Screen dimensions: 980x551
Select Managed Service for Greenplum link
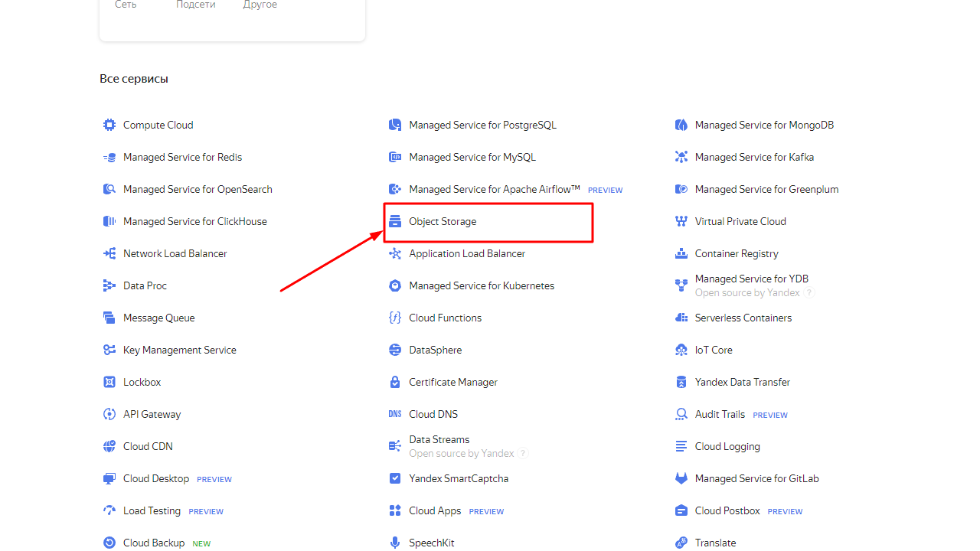pos(767,189)
